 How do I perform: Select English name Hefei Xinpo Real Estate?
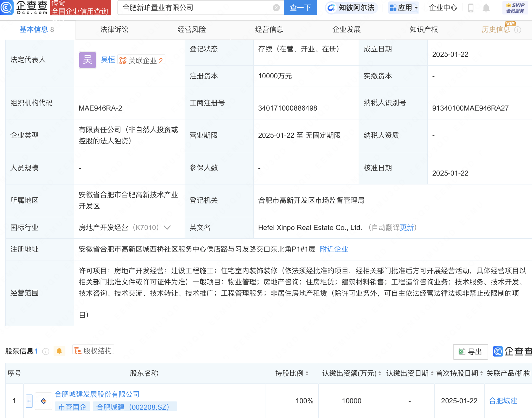310,227
